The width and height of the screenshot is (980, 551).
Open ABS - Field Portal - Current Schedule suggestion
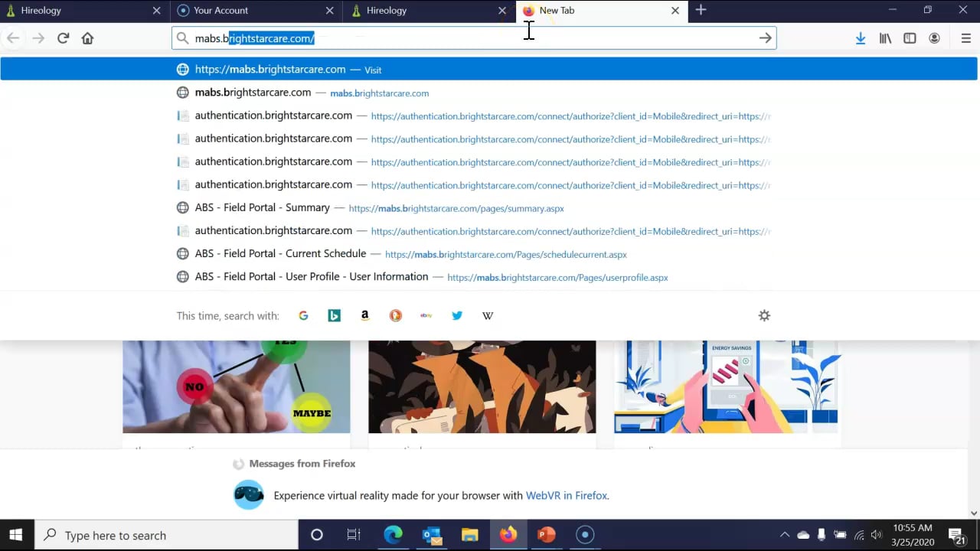(x=488, y=253)
